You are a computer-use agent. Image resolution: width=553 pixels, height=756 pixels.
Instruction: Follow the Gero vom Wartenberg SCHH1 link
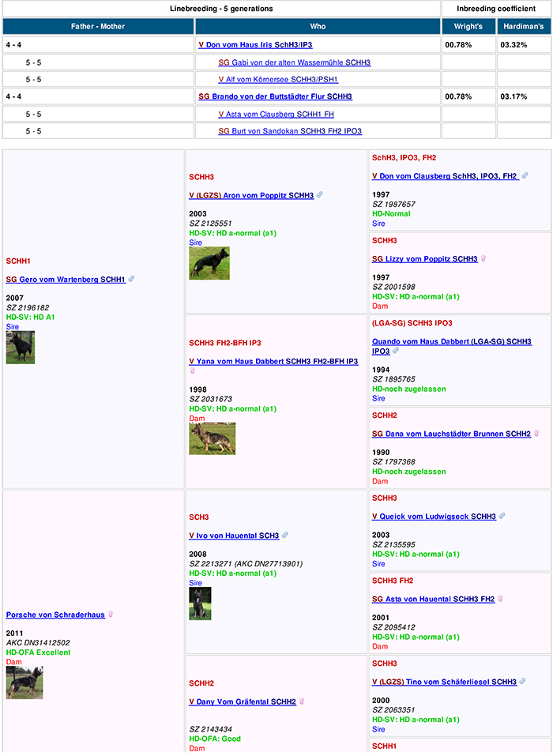(66, 279)
